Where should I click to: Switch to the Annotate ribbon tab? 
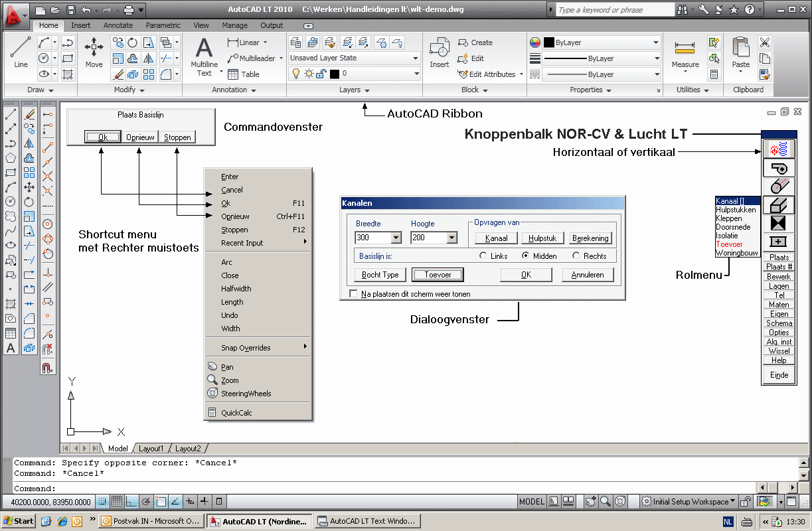[118, 25]
